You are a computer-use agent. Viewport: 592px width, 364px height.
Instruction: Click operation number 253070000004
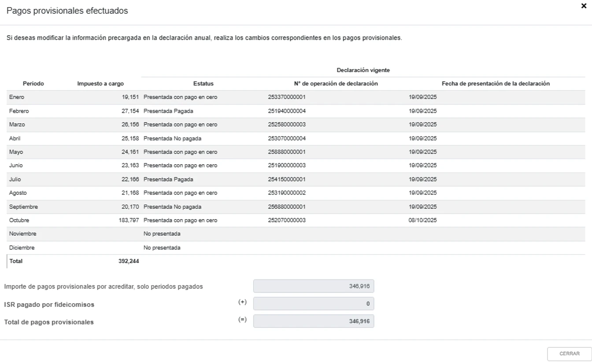click(x=287, y=138)
